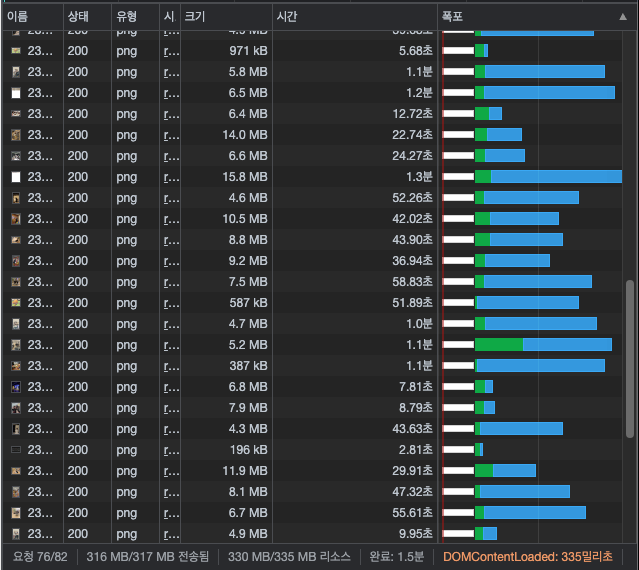Click the thumbnail of the 5.8 MB request
The width and height of the screenshot is (639, 570).
point(16,72)
